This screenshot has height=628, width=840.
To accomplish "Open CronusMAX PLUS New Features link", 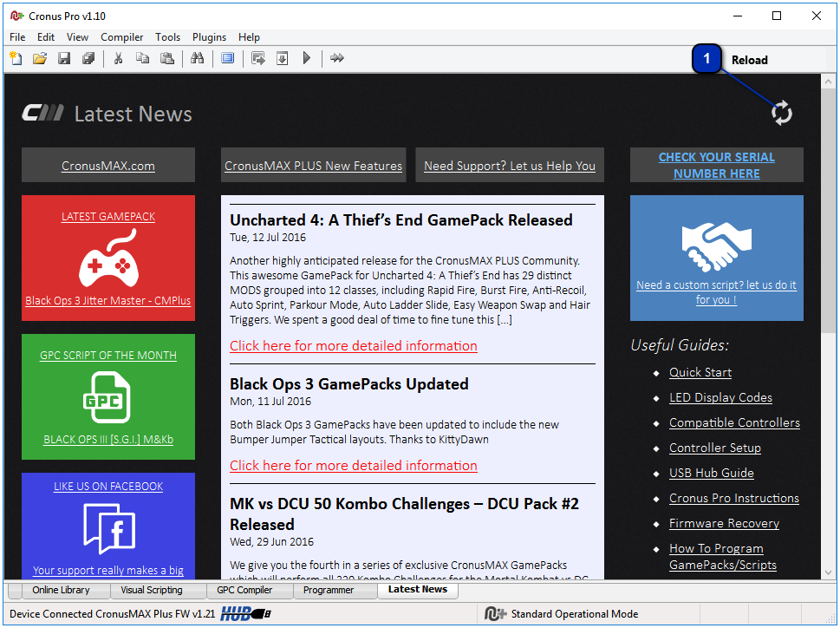I will pos(314,167).
